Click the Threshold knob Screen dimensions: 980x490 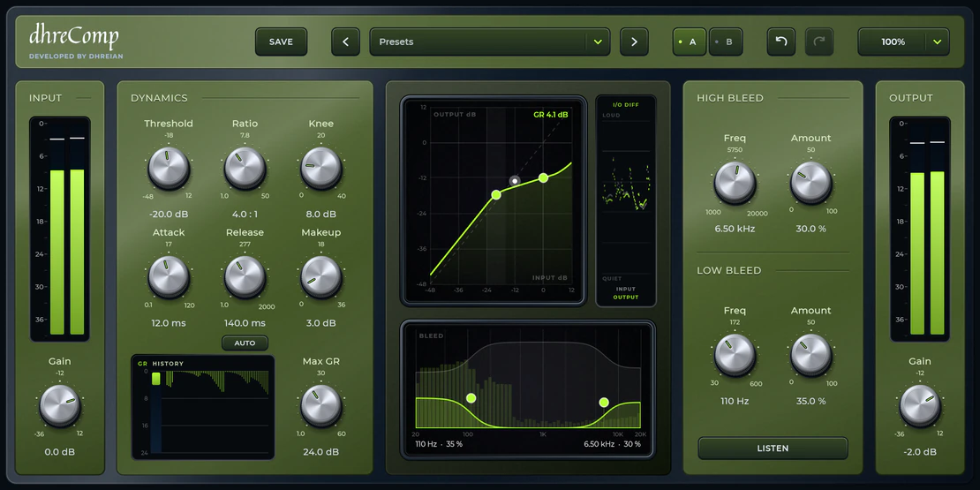tap(168, 168)
